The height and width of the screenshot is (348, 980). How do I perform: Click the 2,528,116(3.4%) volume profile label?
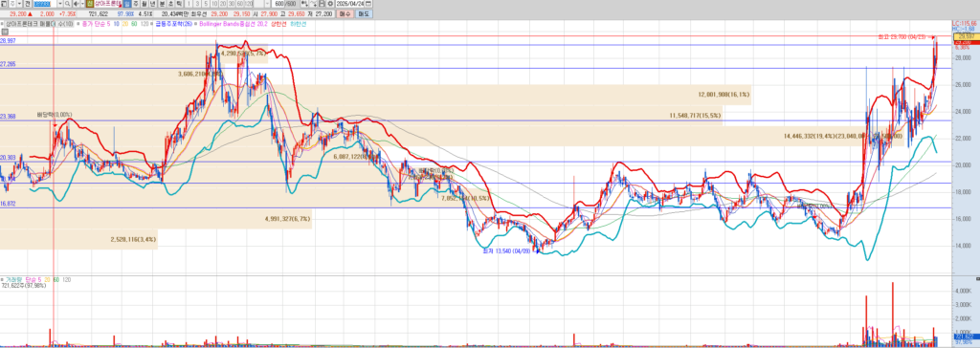[134, 239]
